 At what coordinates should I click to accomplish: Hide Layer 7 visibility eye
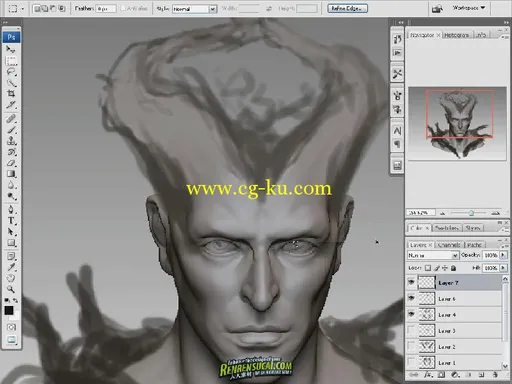412,283
